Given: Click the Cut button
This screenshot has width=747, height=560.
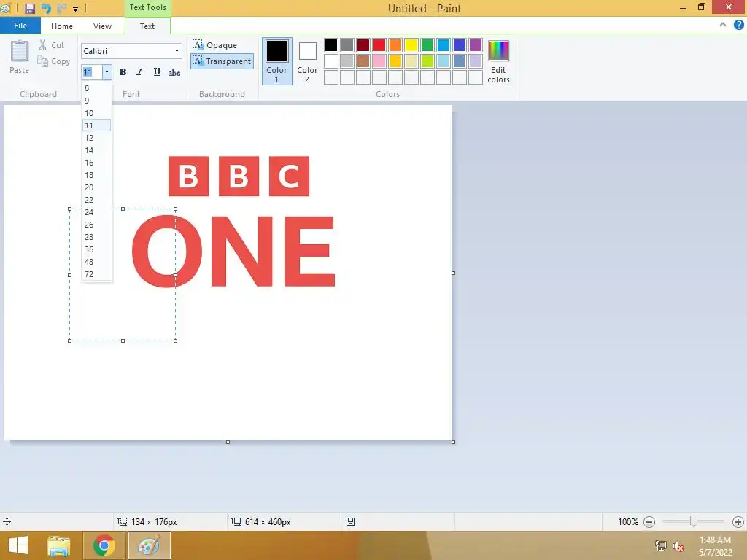Looking at the screenshot, I should pyautogui.click(x=52, y=45).
